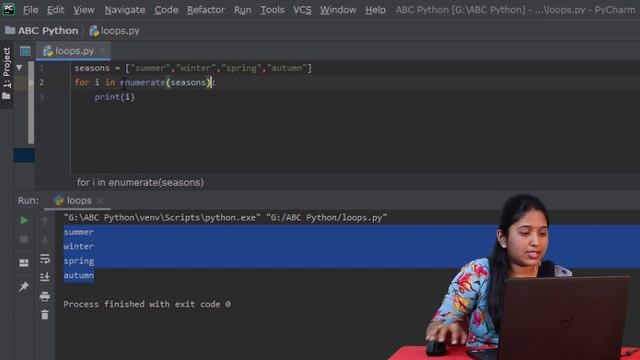Toggle scroll to end icon
The image size is (640, 360).
(x=45, y=277)
